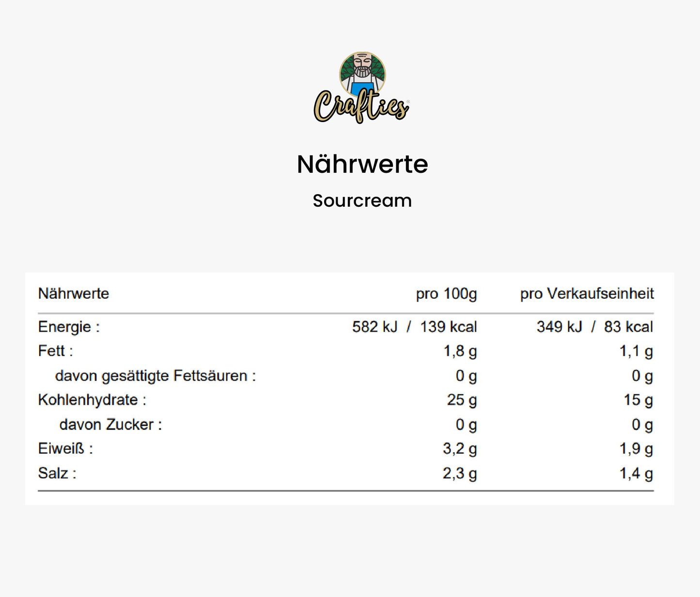The width and height of the screenshot is (700, 597).
Task: Click the 349 kJ / 83 kcal value
Action: (x=594, y=327)
